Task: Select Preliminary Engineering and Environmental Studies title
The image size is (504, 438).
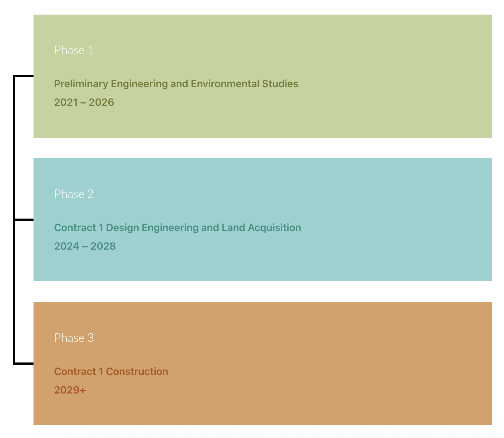Action: [x=176, y=84]
